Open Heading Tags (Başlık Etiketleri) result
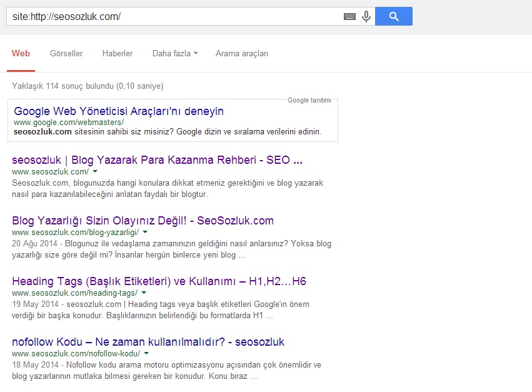 pos(159,281)
